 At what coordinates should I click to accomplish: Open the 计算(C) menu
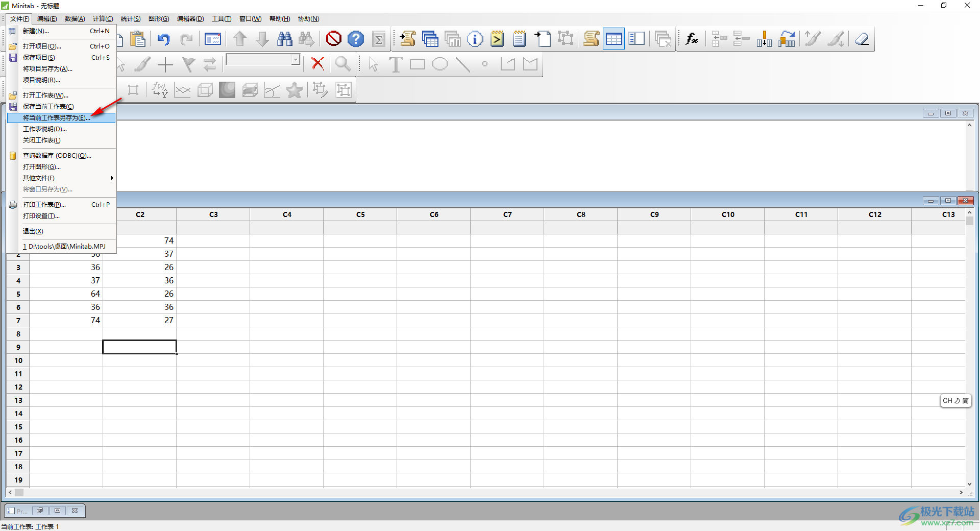pos(103,19)
